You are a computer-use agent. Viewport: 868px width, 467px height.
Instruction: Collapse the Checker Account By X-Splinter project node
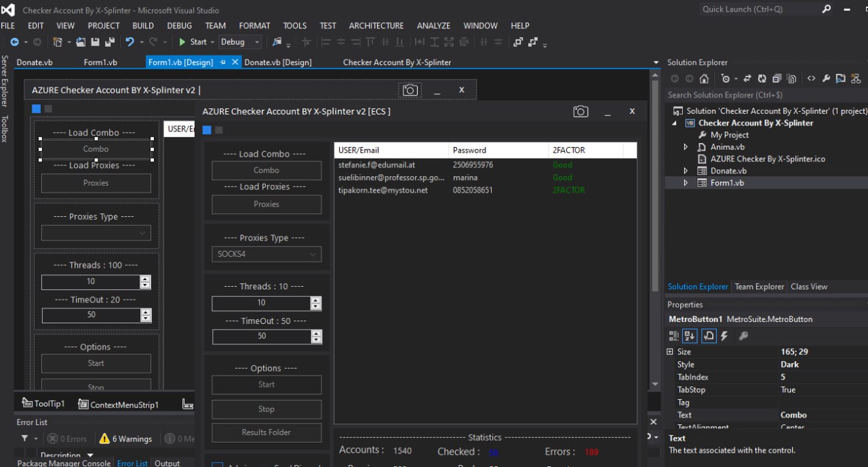coord(674,123)
